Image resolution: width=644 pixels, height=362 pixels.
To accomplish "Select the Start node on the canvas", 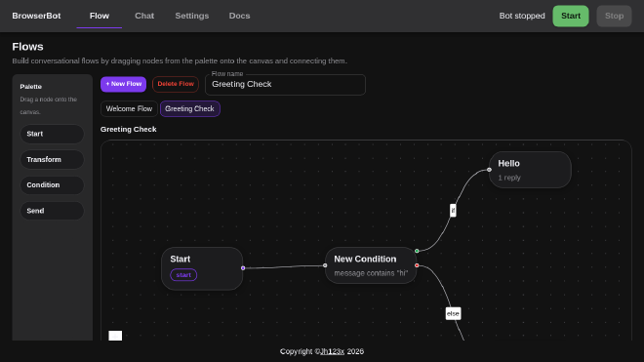I will coord(202,268).
